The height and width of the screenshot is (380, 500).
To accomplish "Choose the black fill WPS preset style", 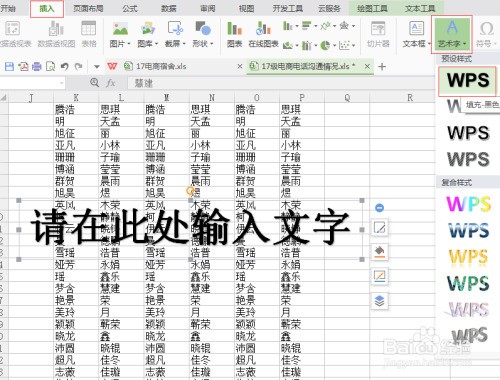I will [x=468, y=80].
